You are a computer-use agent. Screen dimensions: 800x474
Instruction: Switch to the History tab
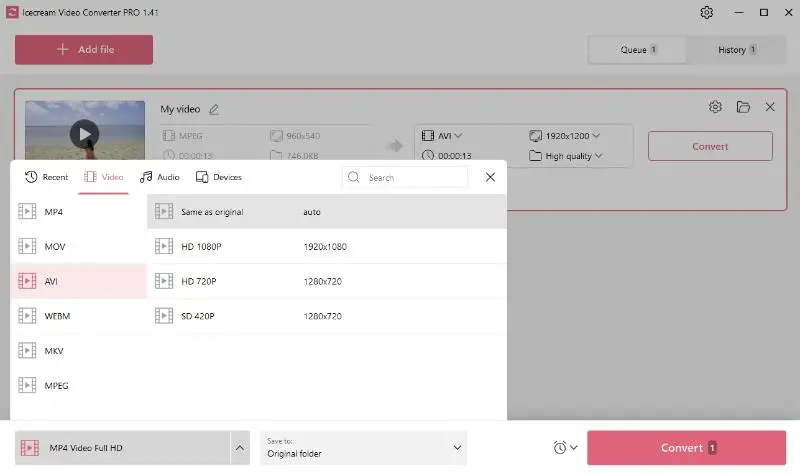click(737, 49)
